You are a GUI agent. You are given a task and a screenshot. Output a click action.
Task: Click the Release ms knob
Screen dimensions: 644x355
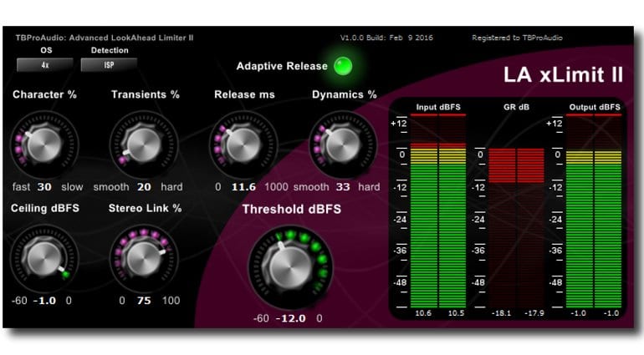coord(243,144)
